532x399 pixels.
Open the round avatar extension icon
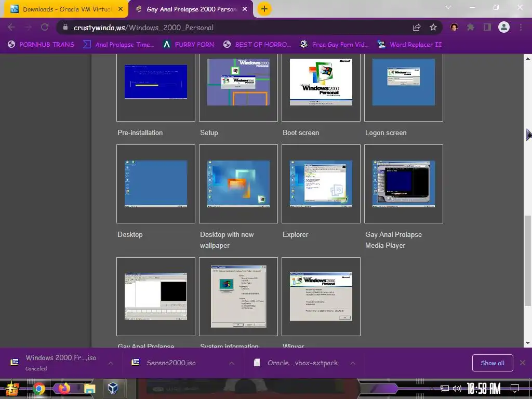click(x=454, y=28)
